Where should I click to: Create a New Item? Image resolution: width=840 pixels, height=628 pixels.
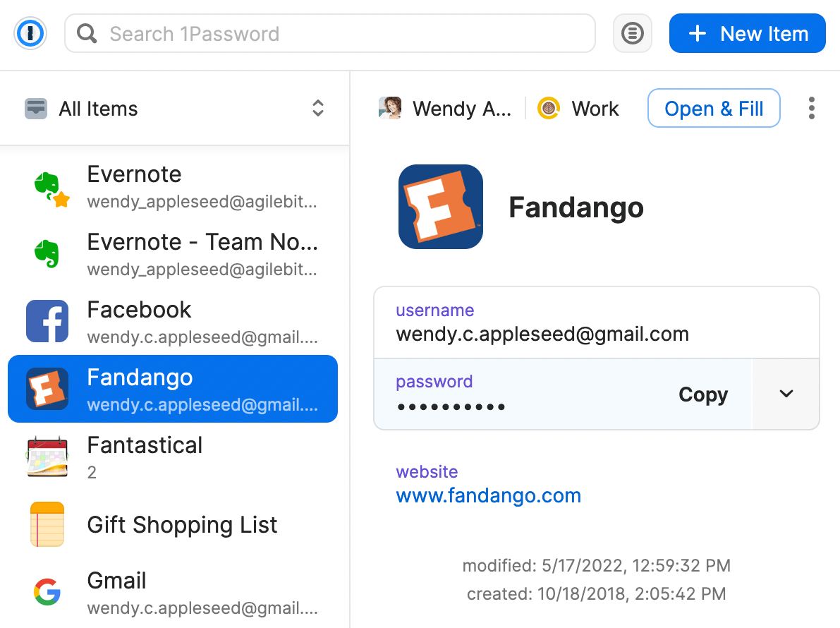(x=748, y=33)
